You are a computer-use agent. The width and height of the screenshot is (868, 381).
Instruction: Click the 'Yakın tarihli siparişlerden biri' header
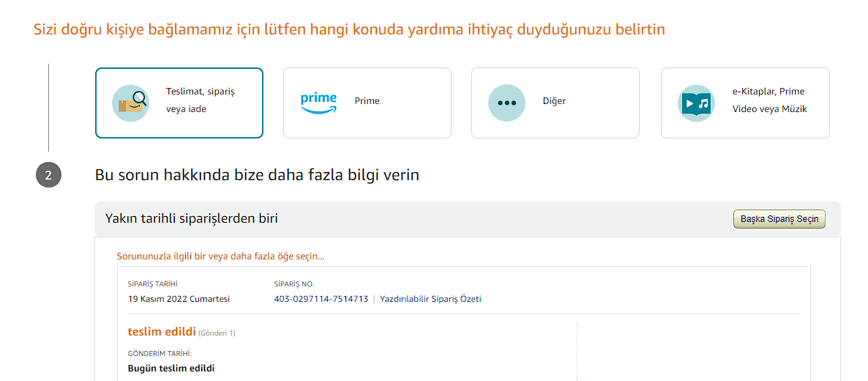[x=192, y=218]
